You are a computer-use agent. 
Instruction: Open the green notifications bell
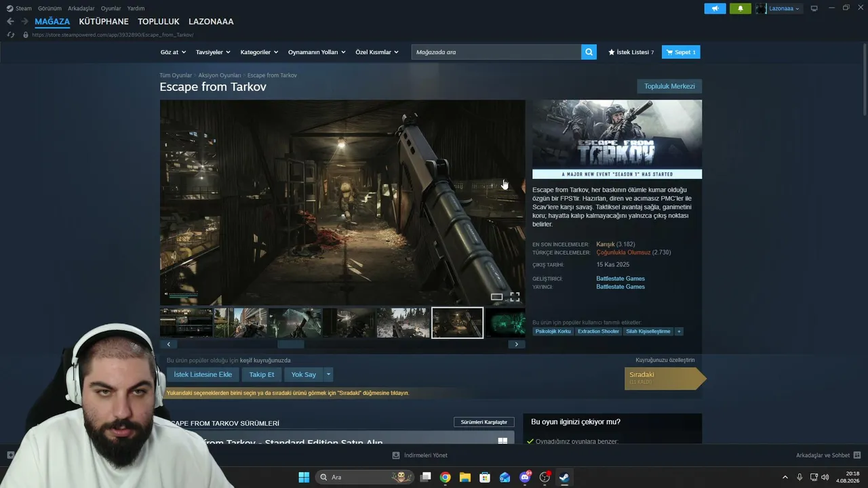(740, 8)
